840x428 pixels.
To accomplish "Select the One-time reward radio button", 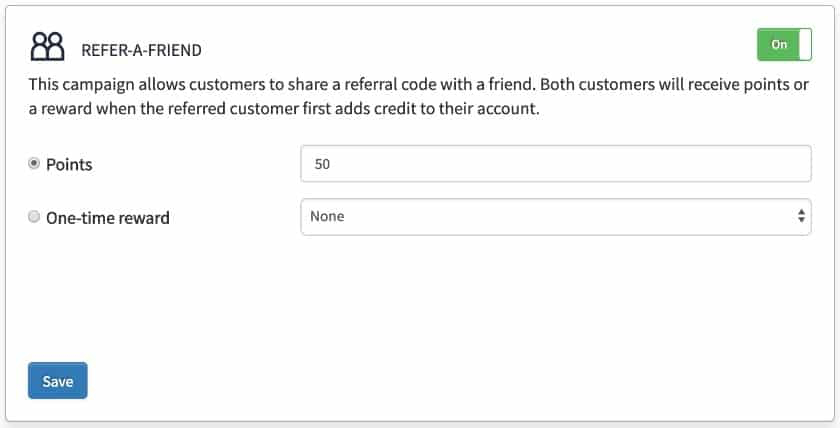I will [34, 217].
